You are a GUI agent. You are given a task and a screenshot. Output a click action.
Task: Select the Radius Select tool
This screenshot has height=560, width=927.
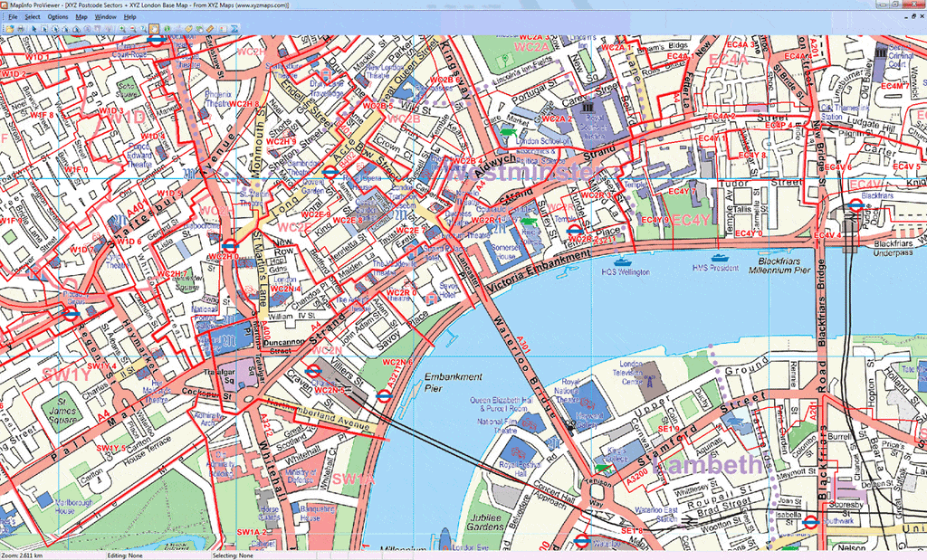click(x=55, y=27)
